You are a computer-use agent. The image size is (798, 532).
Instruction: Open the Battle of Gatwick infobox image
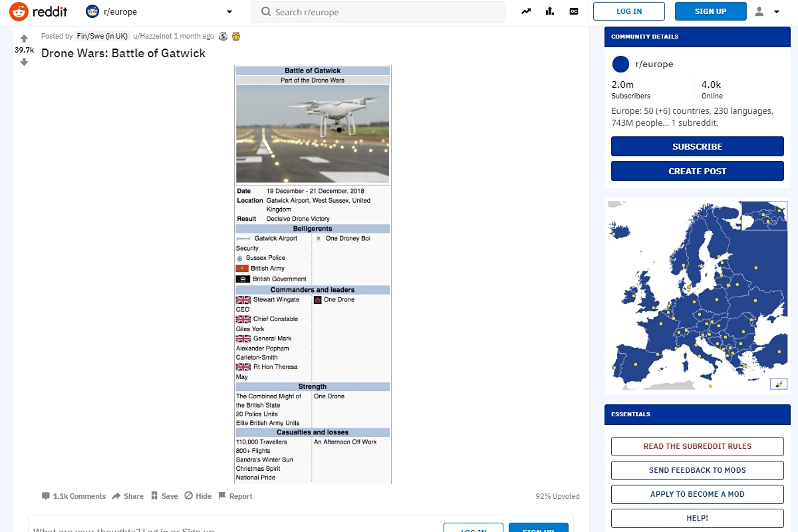point(313,274)
